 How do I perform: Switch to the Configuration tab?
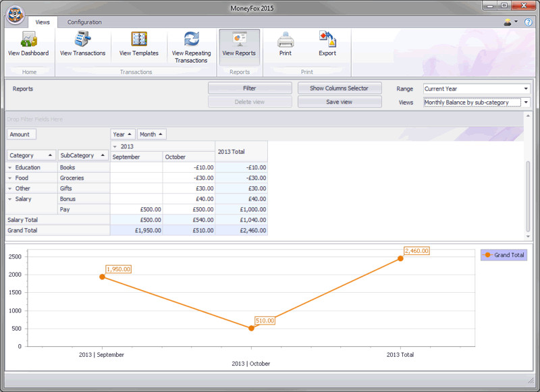click(x=84, y=22)
